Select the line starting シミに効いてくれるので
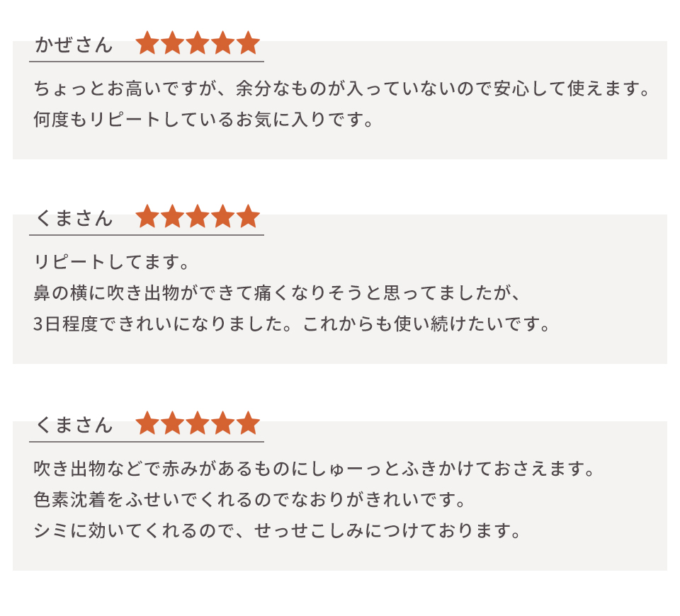Viewport: 680px width, 616px height. click(x=278, y=531)
